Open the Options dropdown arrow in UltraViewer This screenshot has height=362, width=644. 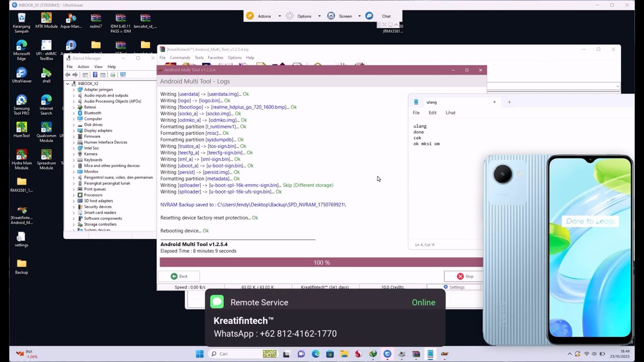pyautogui.click(x=319, y=16)
